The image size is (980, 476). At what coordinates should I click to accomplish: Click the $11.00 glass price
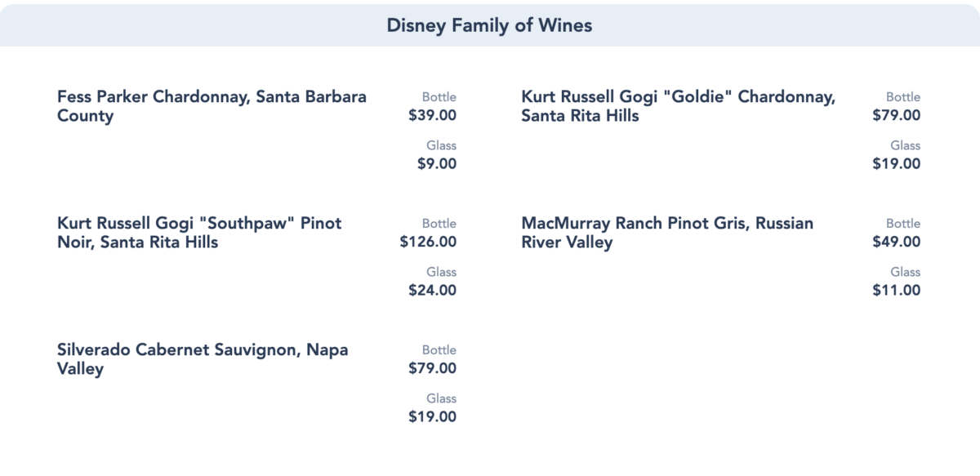(896, 290)
